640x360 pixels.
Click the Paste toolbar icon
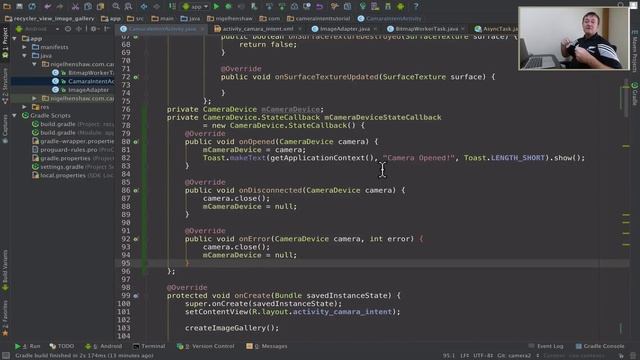click(100, 6)
